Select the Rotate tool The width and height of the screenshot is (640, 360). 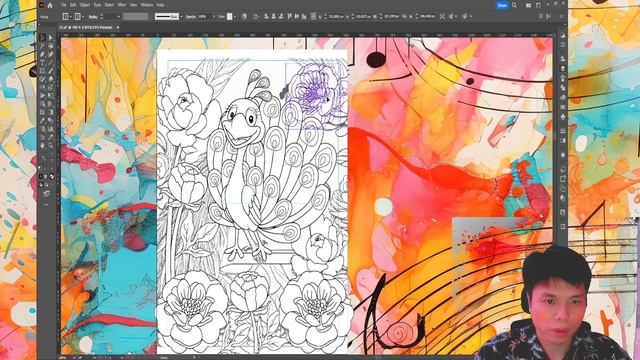click(x=42, y=86)
